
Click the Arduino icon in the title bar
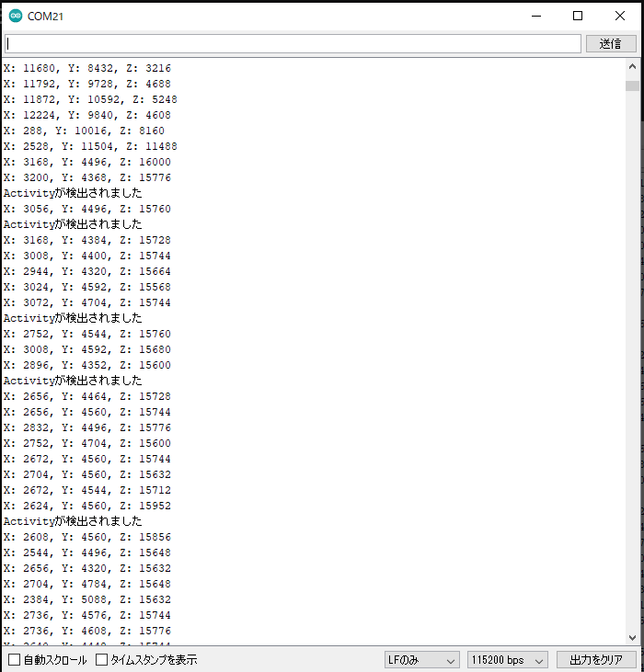tap(16, 17)
